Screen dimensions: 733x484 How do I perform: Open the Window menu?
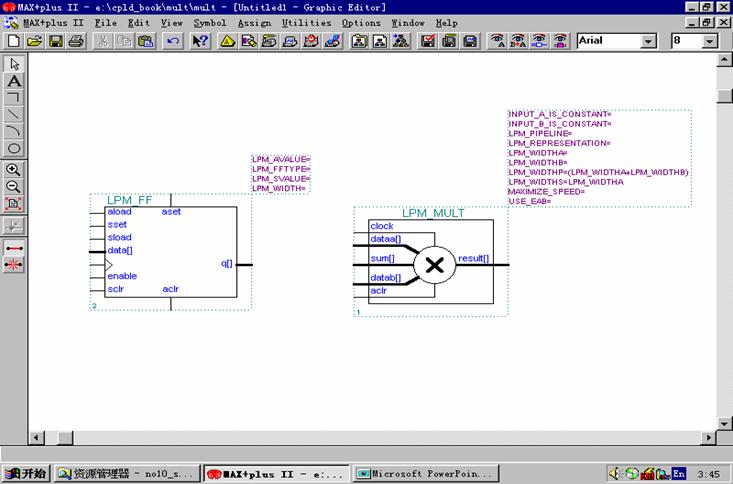click(408, 22)
